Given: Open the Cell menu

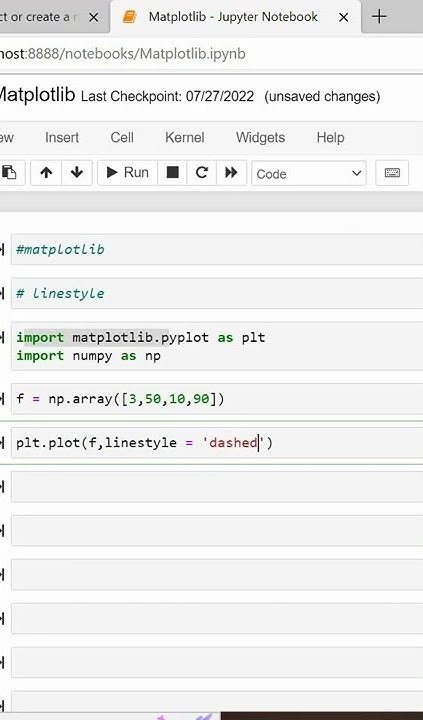Looking at the screenshot, I should [122, 137].
